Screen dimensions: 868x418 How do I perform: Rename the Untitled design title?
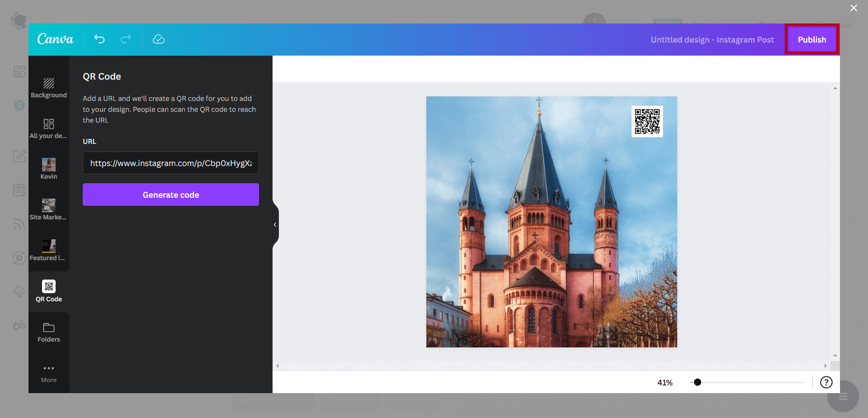712,39
